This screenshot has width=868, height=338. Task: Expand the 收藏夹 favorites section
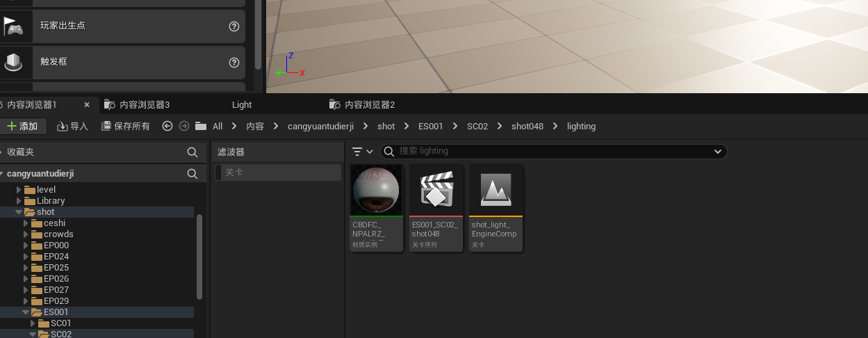pyautogui.click(x=2, y=152)
